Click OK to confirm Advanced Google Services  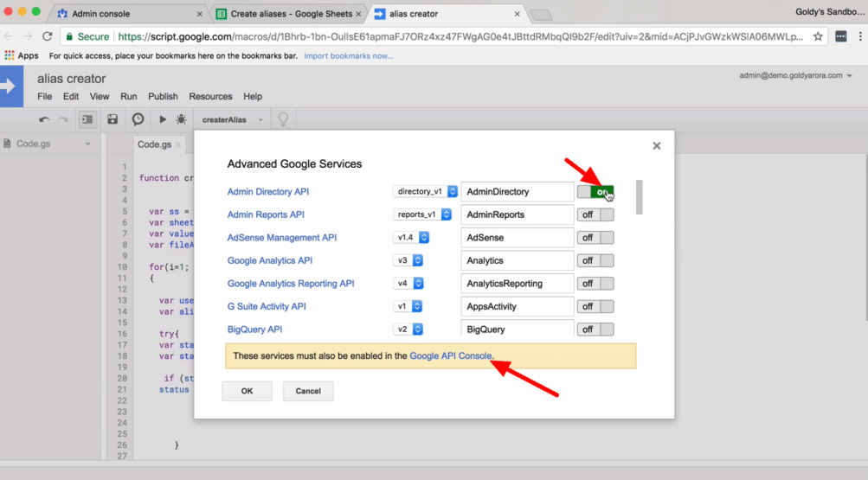247,391
